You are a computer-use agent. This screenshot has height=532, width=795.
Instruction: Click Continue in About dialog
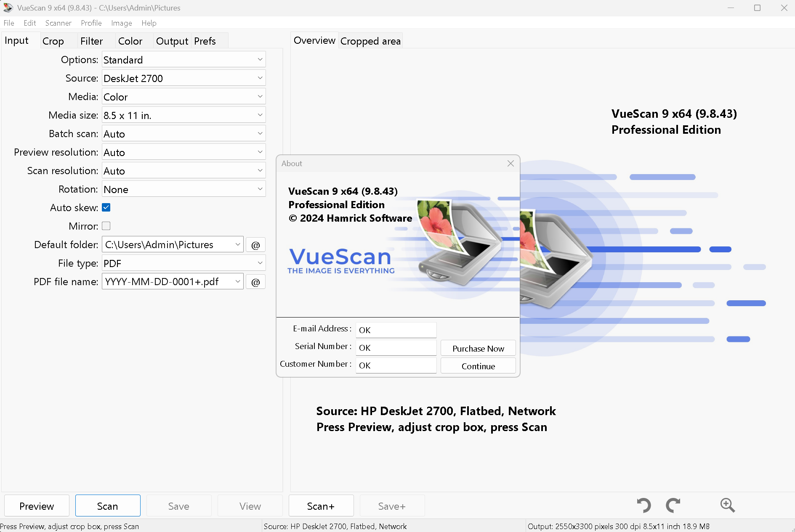point(478,366)
